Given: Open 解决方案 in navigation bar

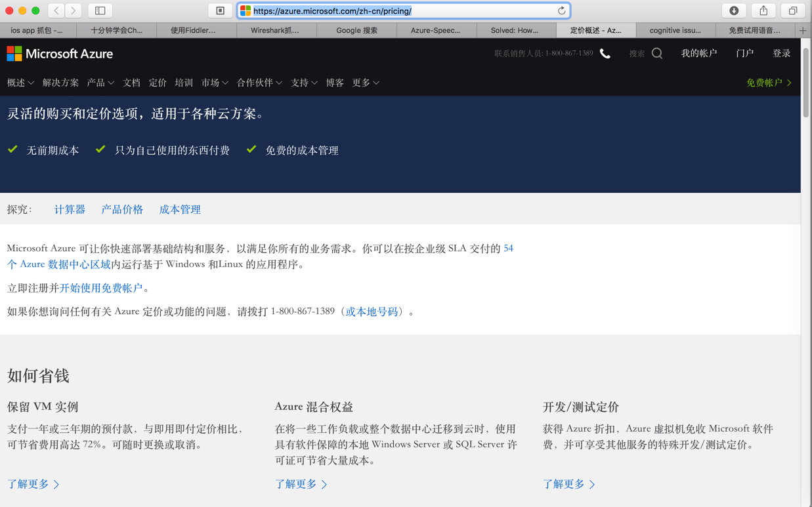Looking at the screenshot, I should coord(60,83).
